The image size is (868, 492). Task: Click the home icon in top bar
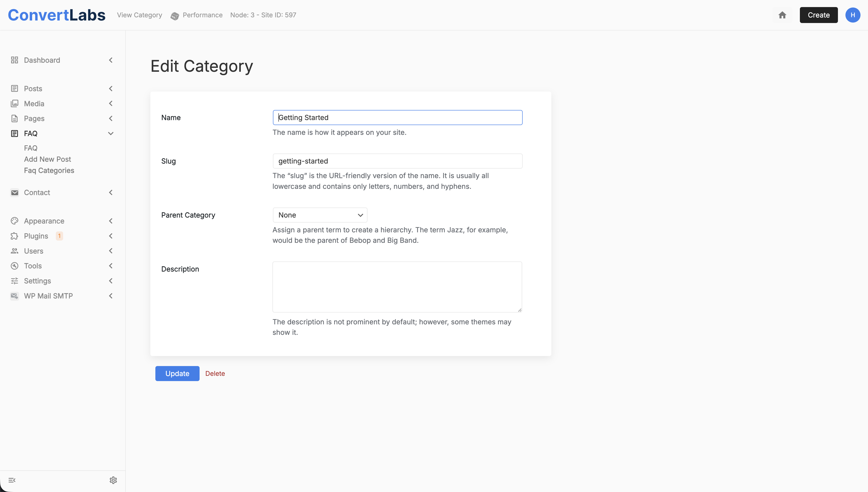pos(782,15)
